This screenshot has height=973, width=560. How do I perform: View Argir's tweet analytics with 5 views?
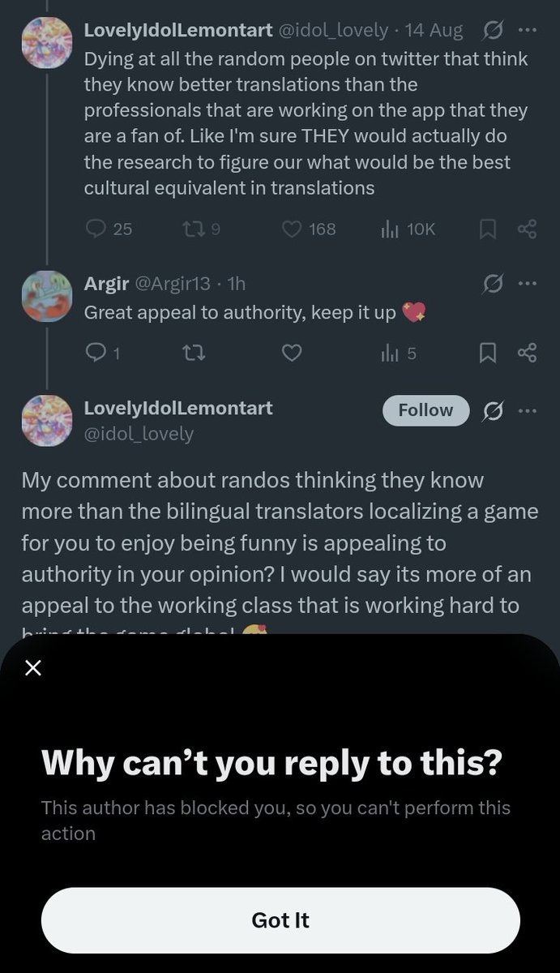pyautogui.click(x=398, y=353)
